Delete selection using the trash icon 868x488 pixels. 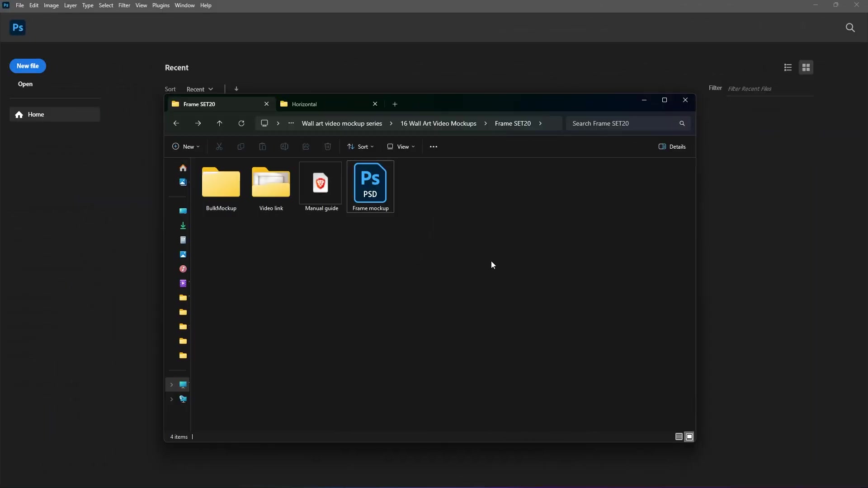(328, 146)
